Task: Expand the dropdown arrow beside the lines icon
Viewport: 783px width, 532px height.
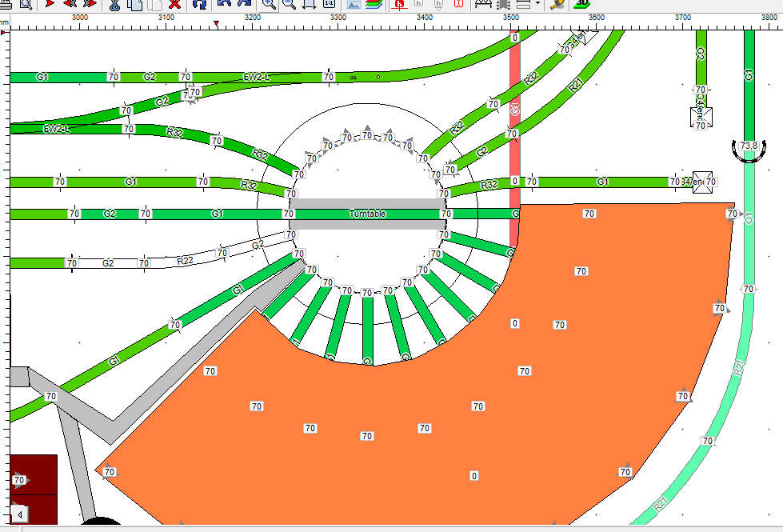Action: [x=537, y=4]
